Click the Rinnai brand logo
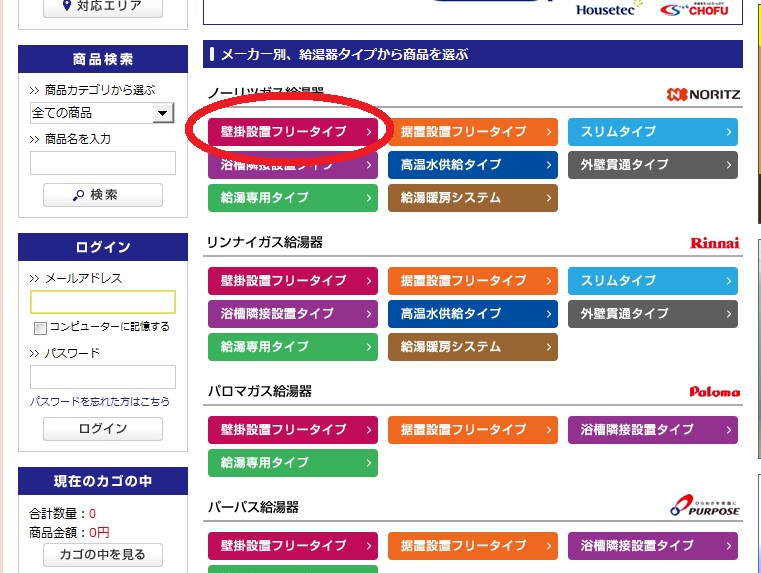Image resolution: width=761 pixels, height=573 pixels. coord(714,243)
